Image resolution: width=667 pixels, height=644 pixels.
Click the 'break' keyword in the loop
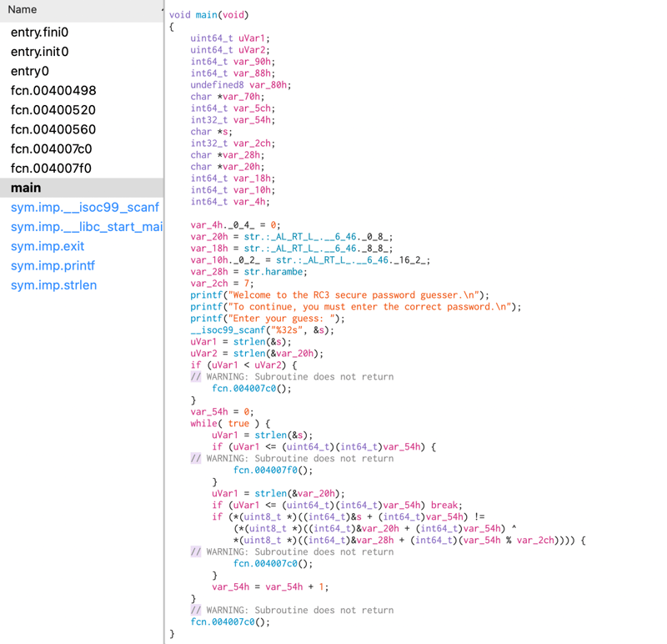coord(444,506)
